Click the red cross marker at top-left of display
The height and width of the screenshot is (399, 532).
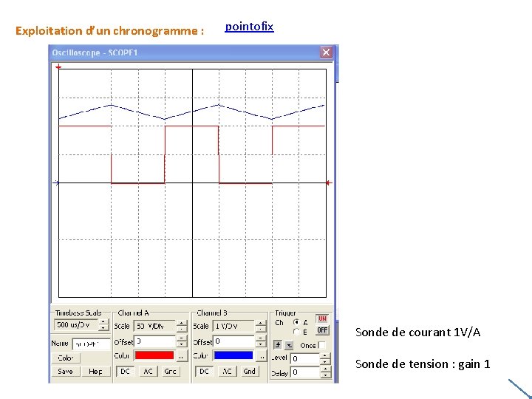pyautogui.click(x=58, y=66)
